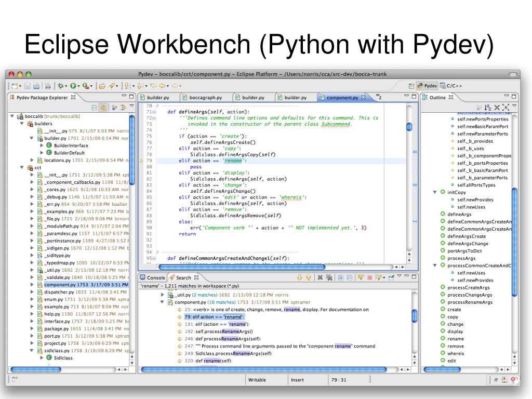This screenshot has width=532, height=399.
Task: Click the Next Annotation toolbar icon
Action: coord(127,86)
